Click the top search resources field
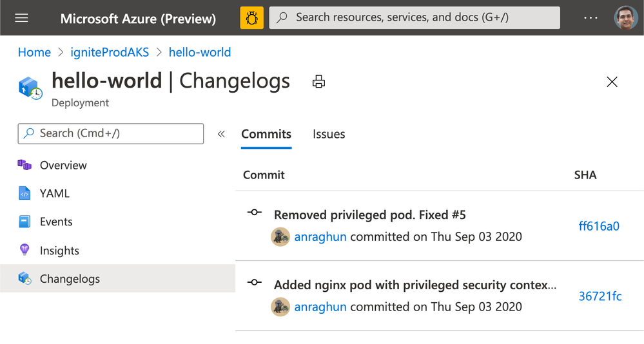This screenshot has height=344, width=644. point(415,17)
